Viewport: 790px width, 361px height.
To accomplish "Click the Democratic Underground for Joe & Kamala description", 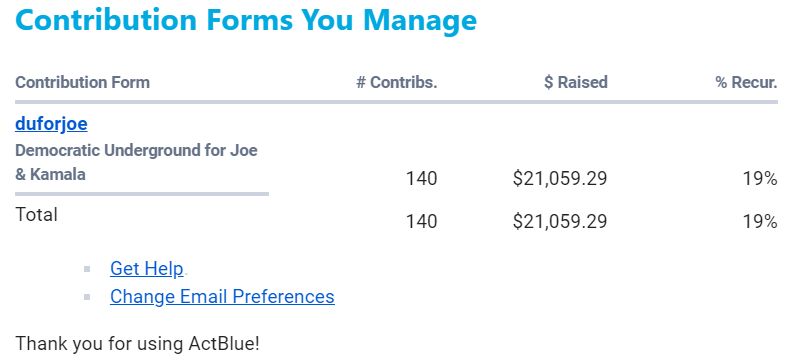I will click(x=136, y=162).
